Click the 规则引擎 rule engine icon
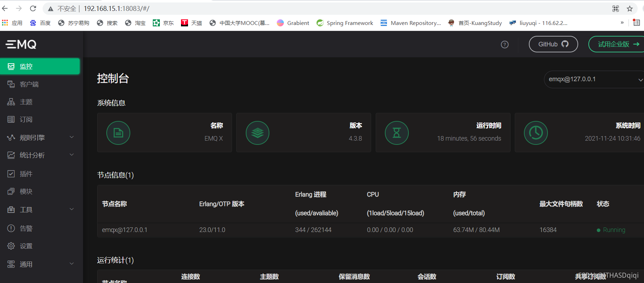644x283 pixels. 11,137
